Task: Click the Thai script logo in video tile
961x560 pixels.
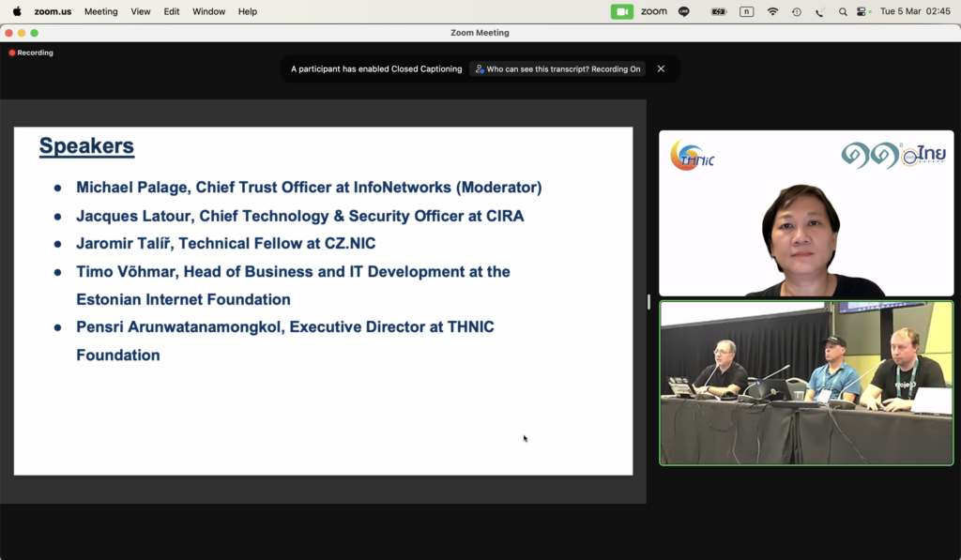Action: click(x=893, y=155)
